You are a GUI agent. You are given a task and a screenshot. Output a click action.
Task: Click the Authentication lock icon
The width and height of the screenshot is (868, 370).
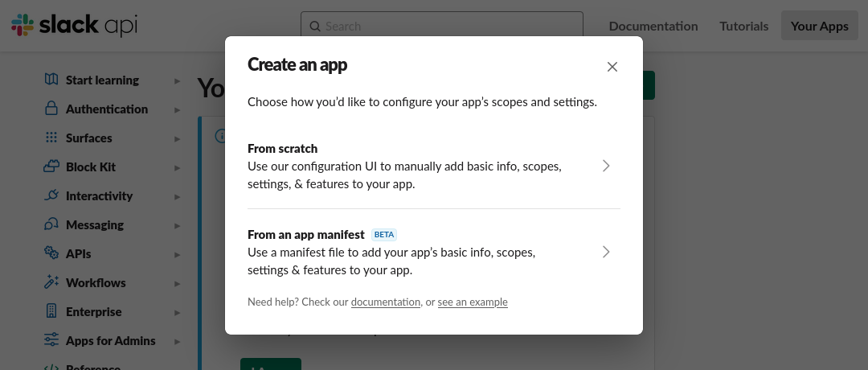pyautogui.click(x=51, y=109)
